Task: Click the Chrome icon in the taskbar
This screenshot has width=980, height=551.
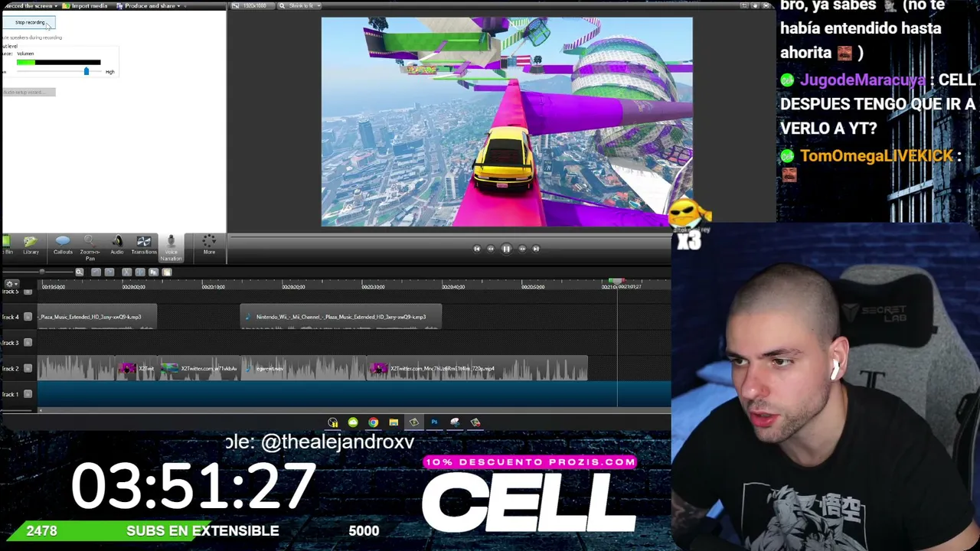Action: click(x=373, y=422)
